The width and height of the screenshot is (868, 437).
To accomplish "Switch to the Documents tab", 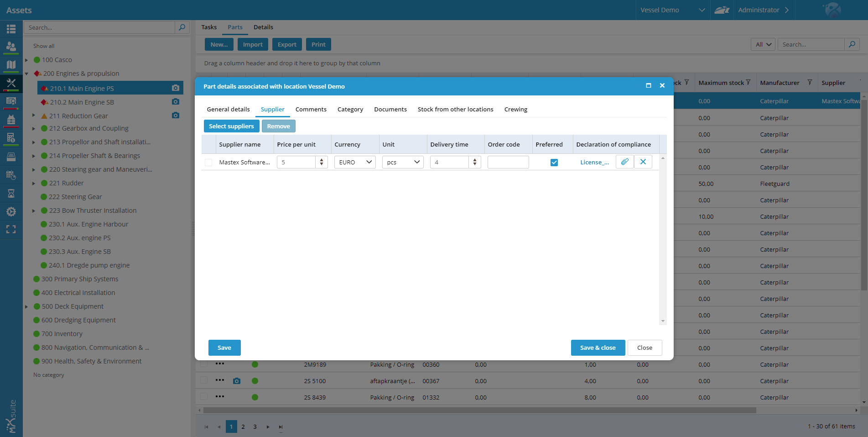I will (x=390, y=109).
